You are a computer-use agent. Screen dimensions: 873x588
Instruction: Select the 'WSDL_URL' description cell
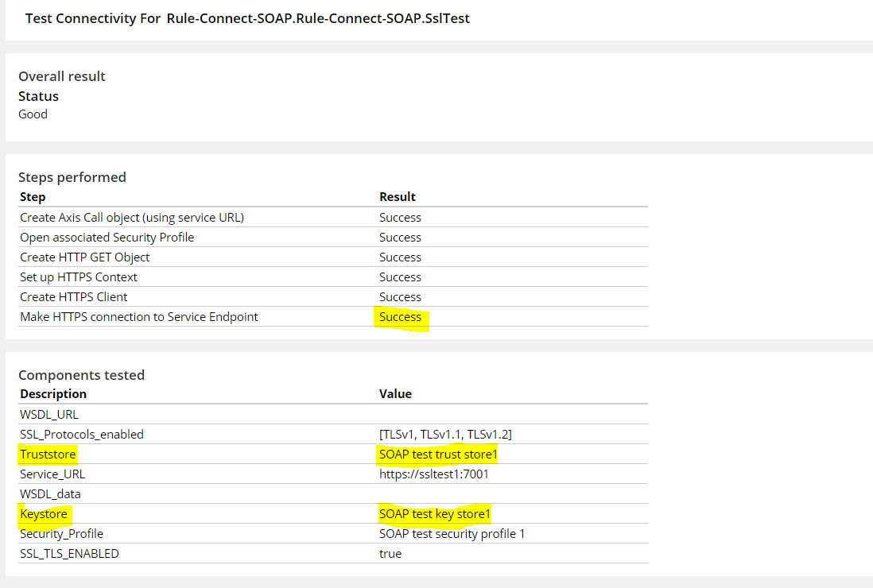pos(49,415)
